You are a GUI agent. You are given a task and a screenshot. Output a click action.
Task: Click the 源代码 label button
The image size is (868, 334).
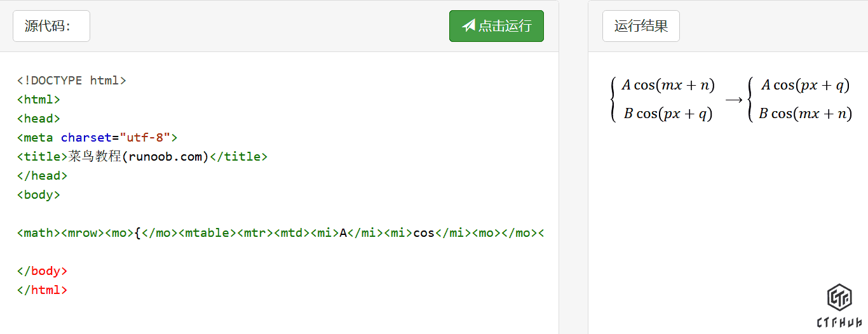pos(51,26)
